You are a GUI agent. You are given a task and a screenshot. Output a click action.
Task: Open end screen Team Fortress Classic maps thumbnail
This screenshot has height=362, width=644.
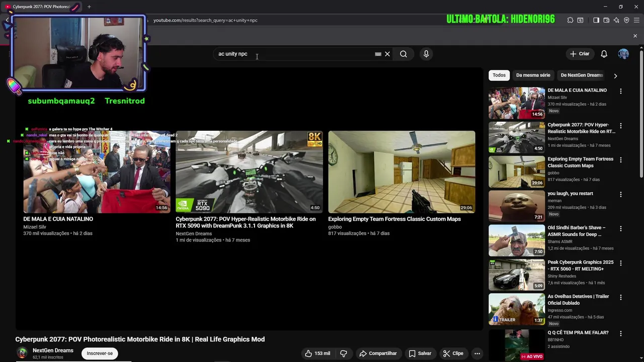click(x=401, y=172)
